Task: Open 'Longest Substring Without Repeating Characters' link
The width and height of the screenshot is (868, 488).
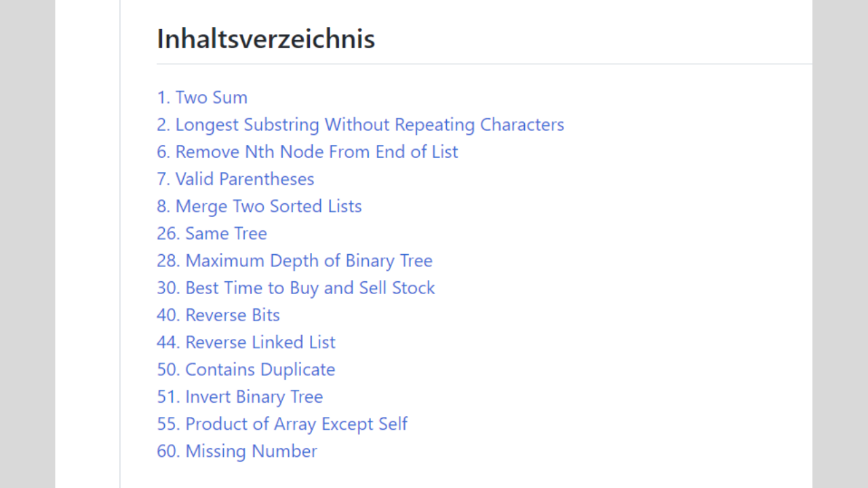Action: 360,125
